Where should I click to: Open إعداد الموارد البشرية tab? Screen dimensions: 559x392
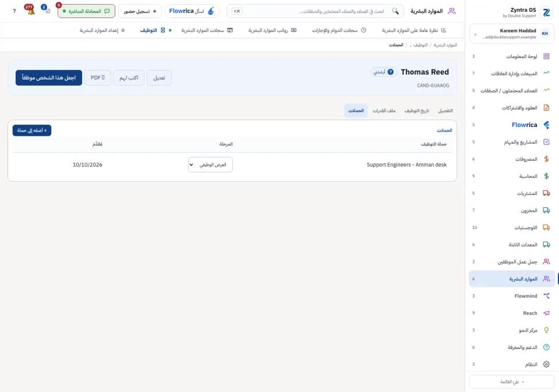[x=102, y=30]
